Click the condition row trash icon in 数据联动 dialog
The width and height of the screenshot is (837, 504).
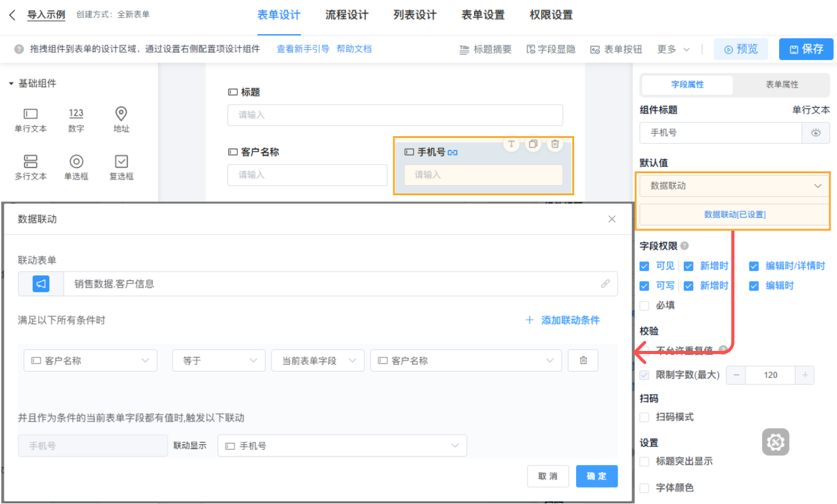coord(583,360)
